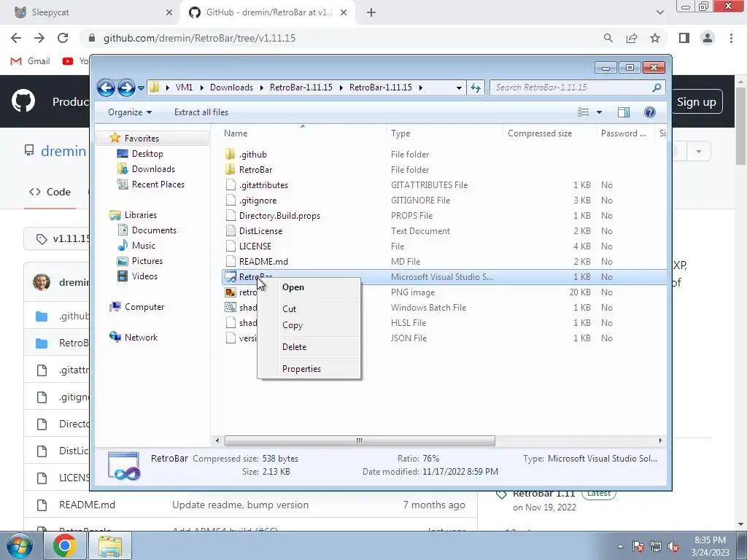This screenshot has height=560, width=747.
Task: Click Chrome icon in the taskbar
Action: click(x=65, y=545)
